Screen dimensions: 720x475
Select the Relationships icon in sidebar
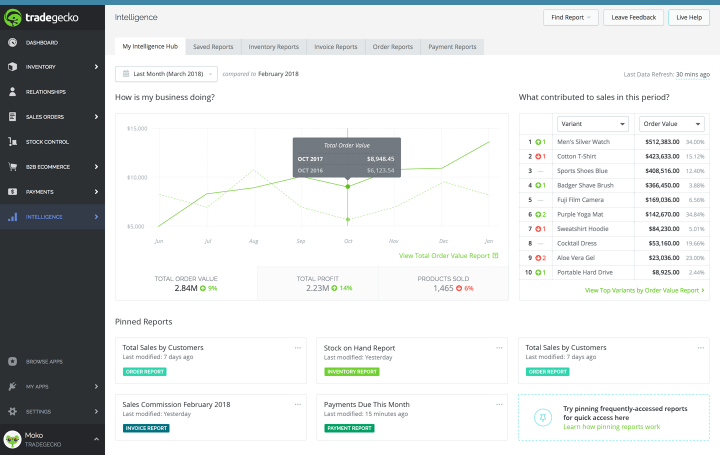[x=12, y=92]
